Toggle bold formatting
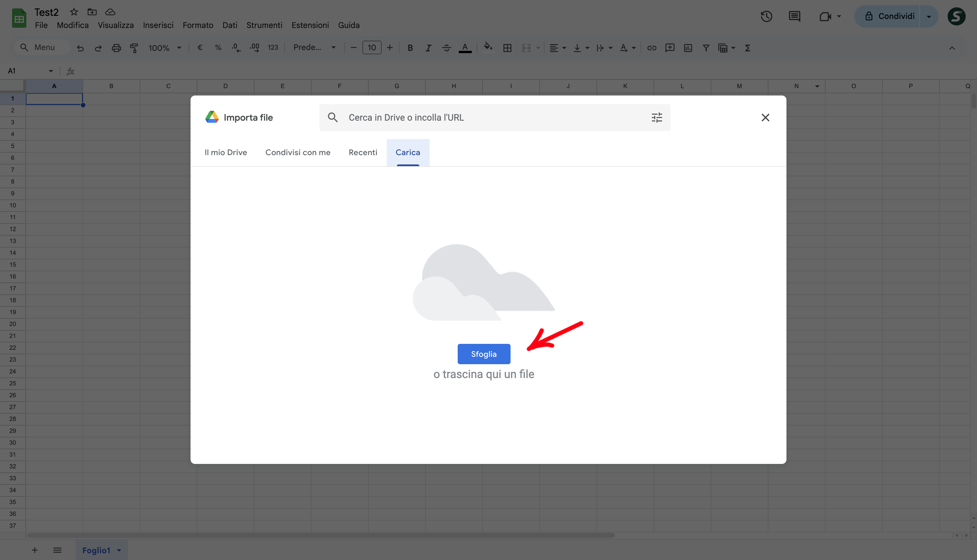This screenshot has width=977, height=560. click(410, 48)
